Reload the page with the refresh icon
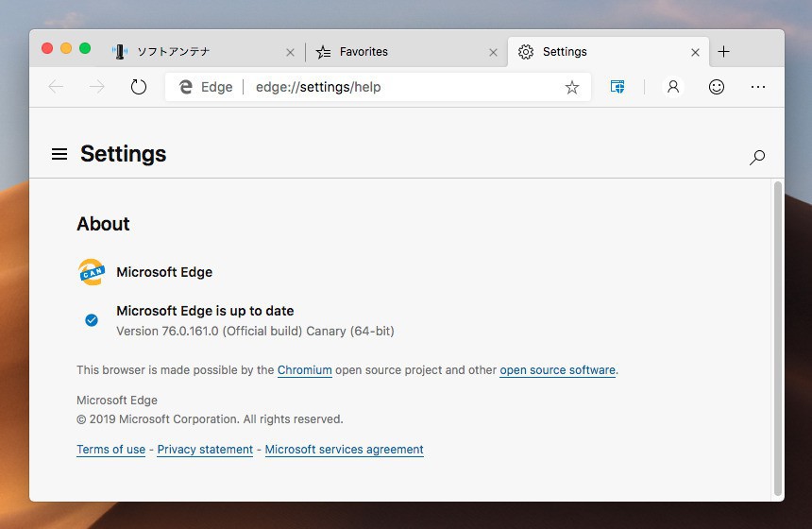812x529 pixels. click(x=138, y=87)
